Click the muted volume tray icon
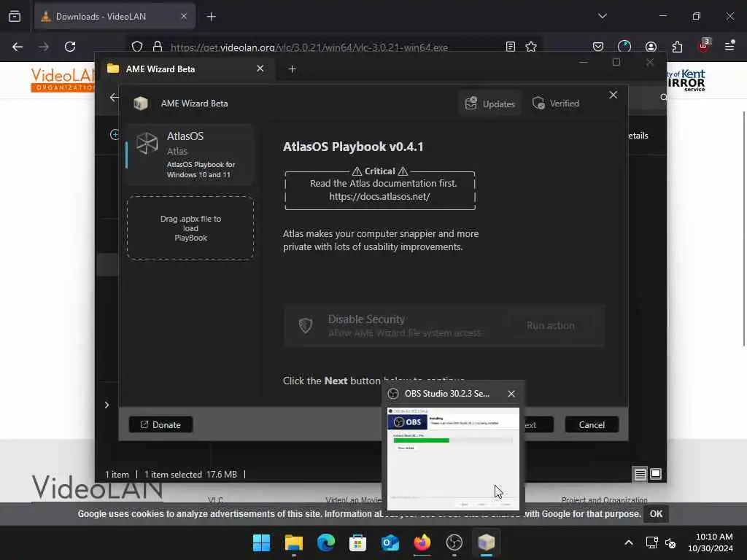This screenshot has width=747, height=560. click(670, 542)
